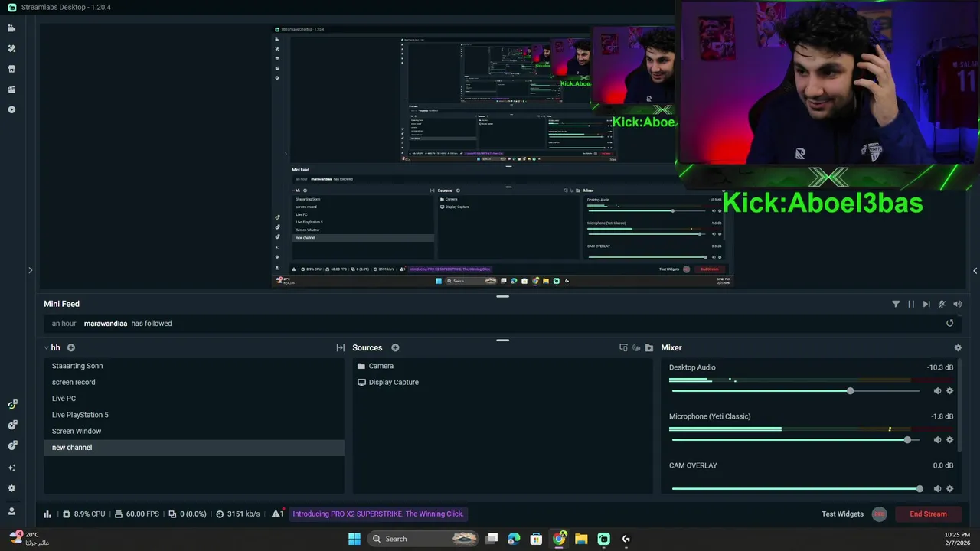980x551 pixels.
Task: Open the Recordings play-circle icon in sidebar
Action: pyautogui.click(x=11, y=109)
